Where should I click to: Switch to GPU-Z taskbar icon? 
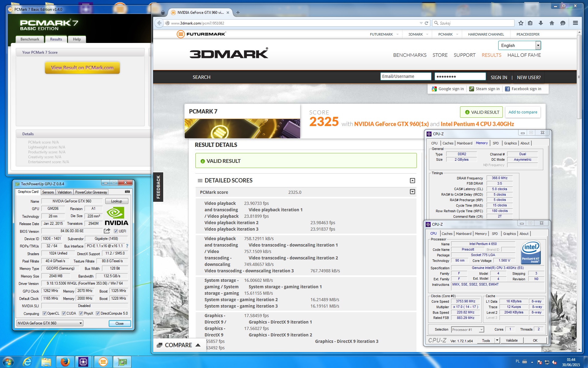[x=122, y=362]
